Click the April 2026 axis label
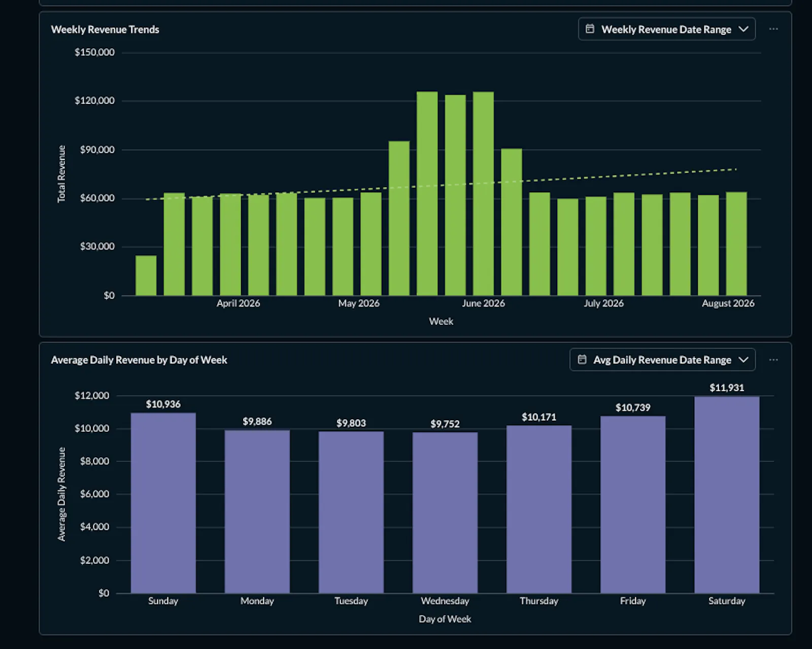 coord(238,303)
